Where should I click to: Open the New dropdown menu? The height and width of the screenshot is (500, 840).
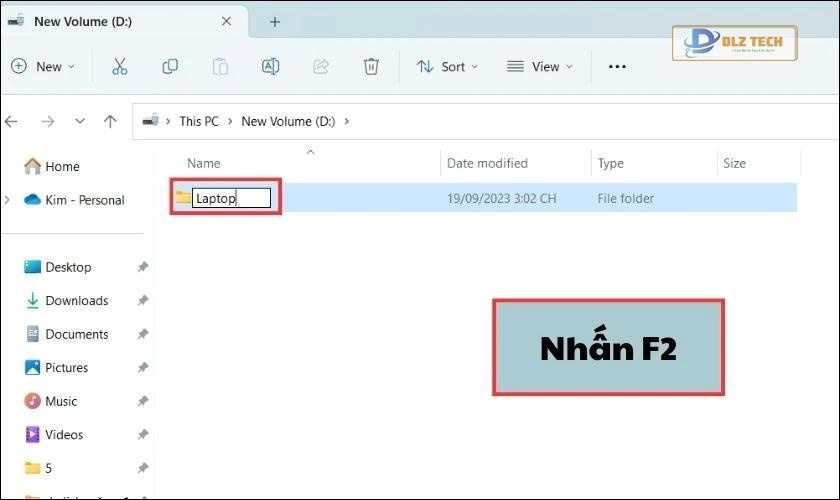pyautogui.click(x=43, y=66)
